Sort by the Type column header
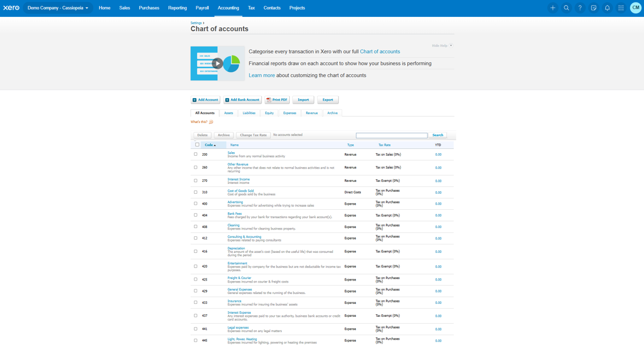The width and height of the screenshot is (644, 345). pyautogui.click(x=350, y=145)
